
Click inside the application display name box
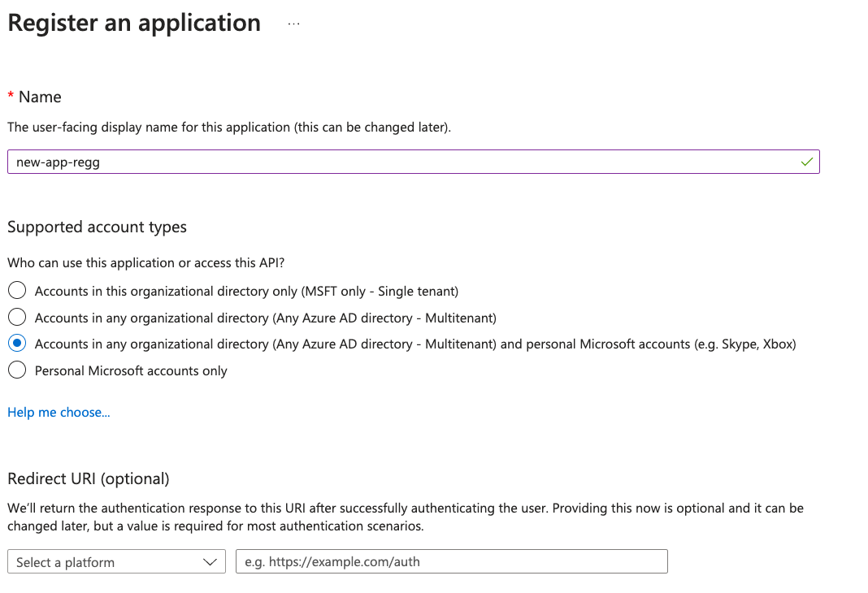406,162
